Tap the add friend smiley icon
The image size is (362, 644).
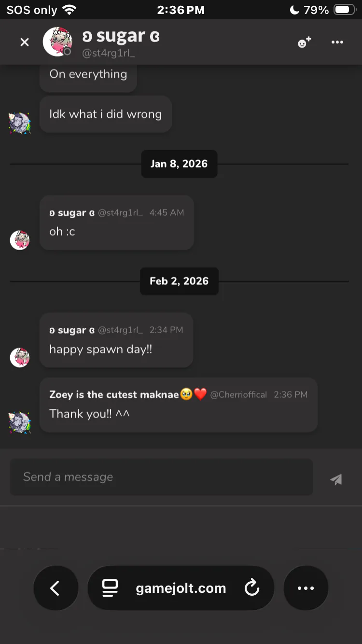tap(304, 42)
